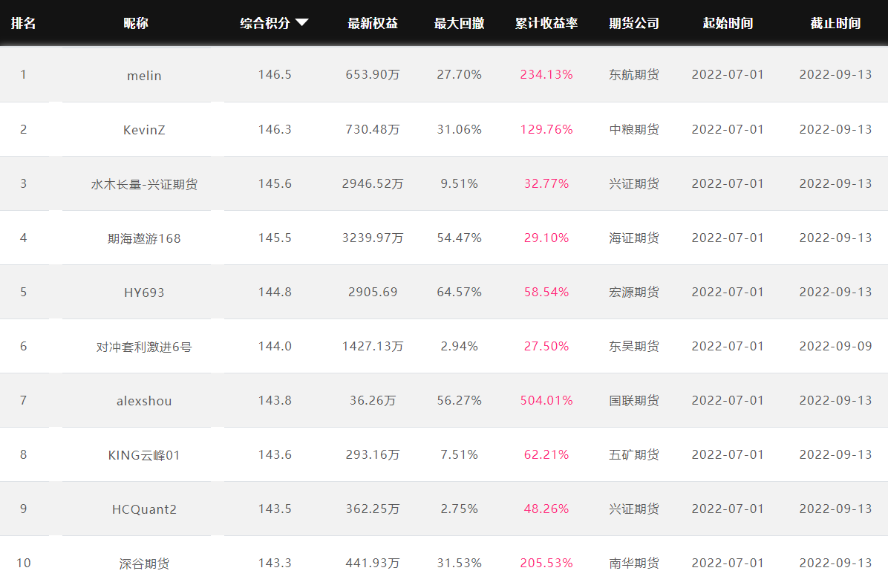Image resolution: width=888 pixels, height=588 pixels.
Task: Select the 62.21% cumulative return value
Action: tap(546, 454)
